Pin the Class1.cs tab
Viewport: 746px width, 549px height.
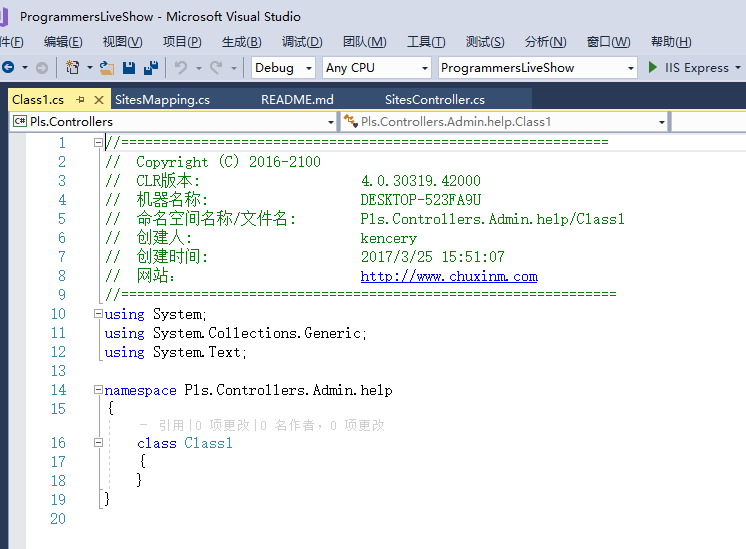point(80,99)
